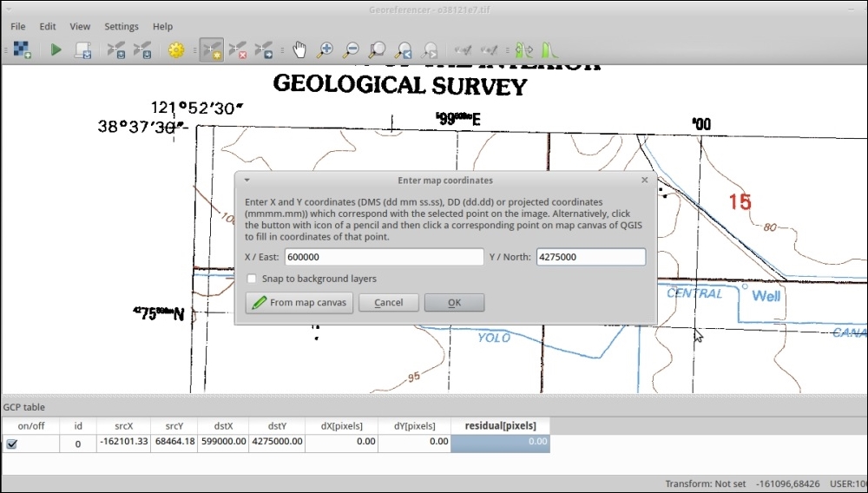Enable Snap to background layers checkbox
Screen dimensions: 868x493
(252, 279)
